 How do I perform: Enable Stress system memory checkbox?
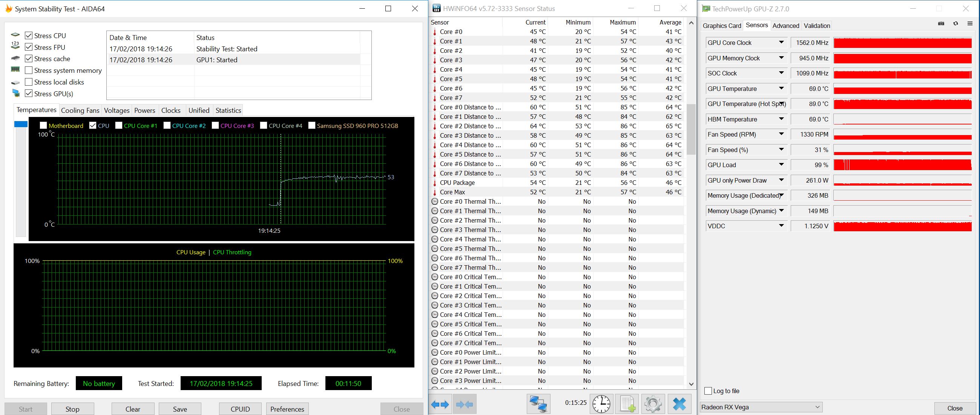tap(29, 71)
